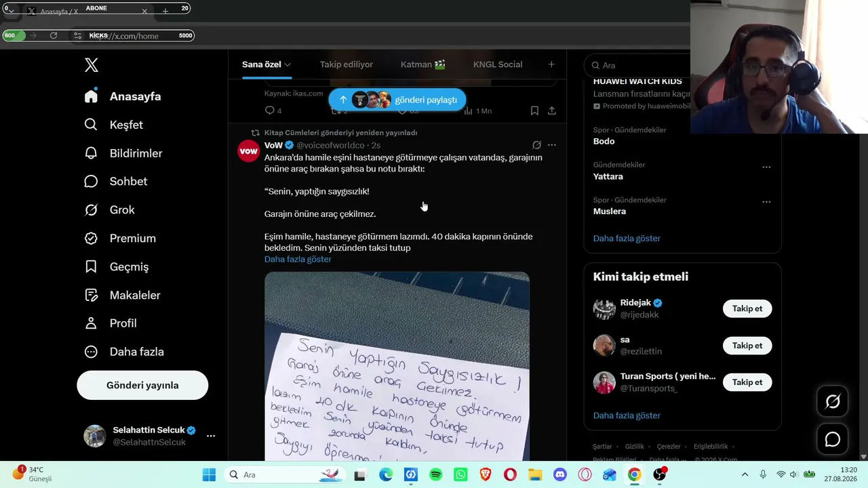The width and height of the screenshot is (868, 488).
Task: Follow the 'sa' account with Takip et
Action: 747,346
